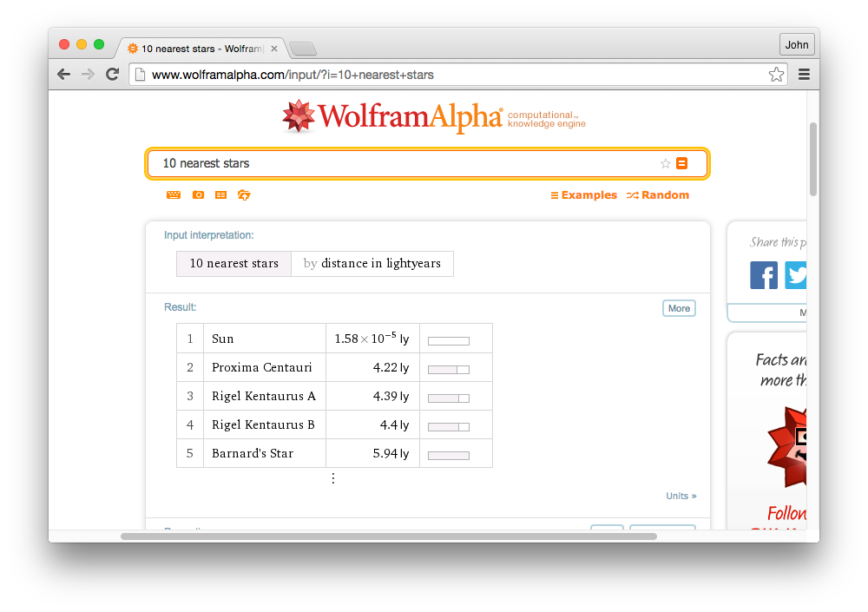Click the browser back arrow

point(63,74)
